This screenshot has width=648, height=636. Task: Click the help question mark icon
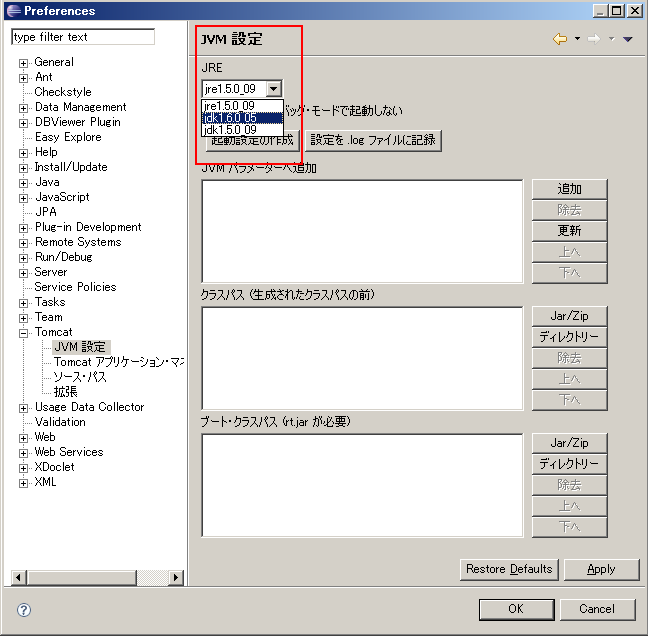pyautogui.click(x=24, y=610)
